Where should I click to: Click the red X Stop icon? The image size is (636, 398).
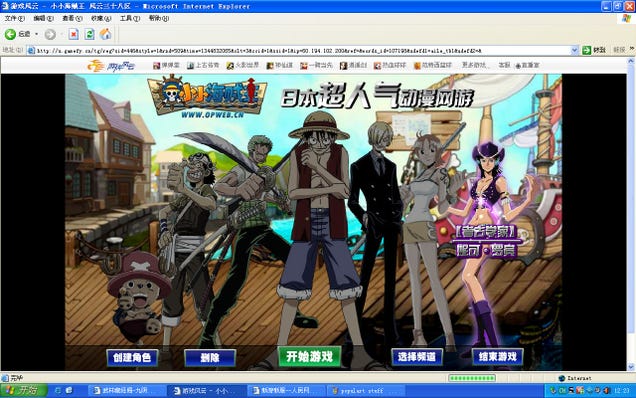pyautogui.click(x=73, y=34)
